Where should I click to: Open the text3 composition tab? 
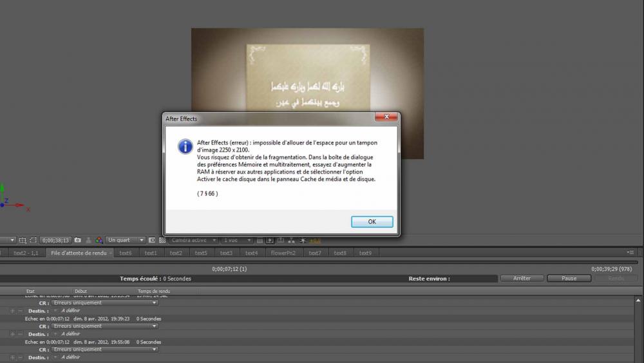click(x=226, y=253)
